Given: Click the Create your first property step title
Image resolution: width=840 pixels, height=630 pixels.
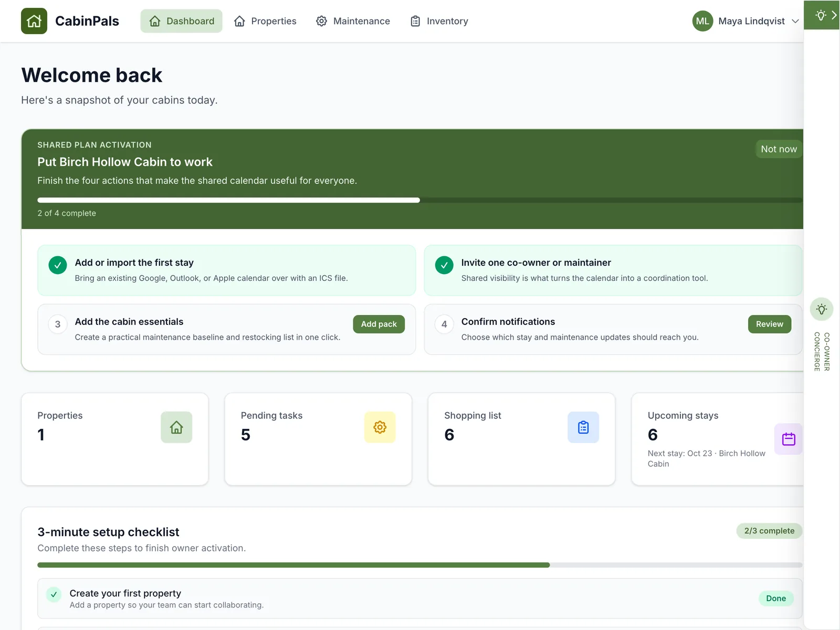Looking at the screenshot, I should click(125, 593).
